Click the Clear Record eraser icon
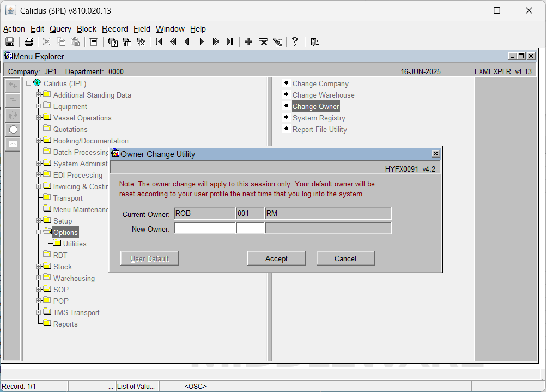The width and height of the screenshot is (546, 392). [x=277, y=42]
